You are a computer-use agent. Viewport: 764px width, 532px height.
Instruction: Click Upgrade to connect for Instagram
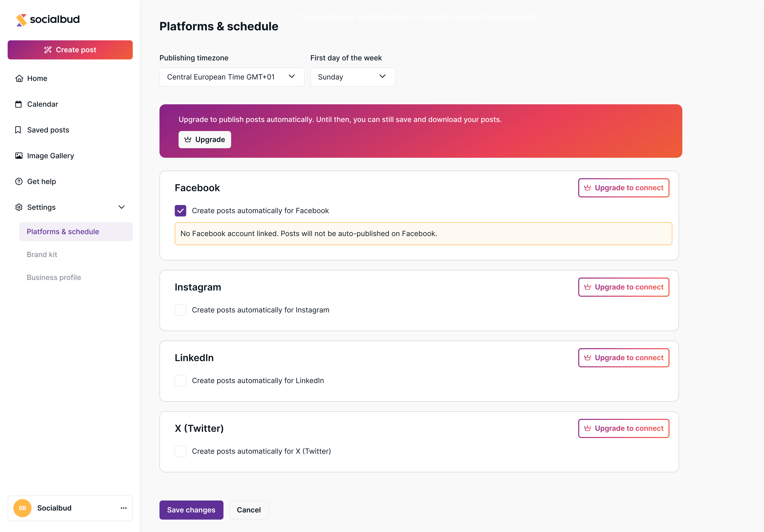click(624, 287)
